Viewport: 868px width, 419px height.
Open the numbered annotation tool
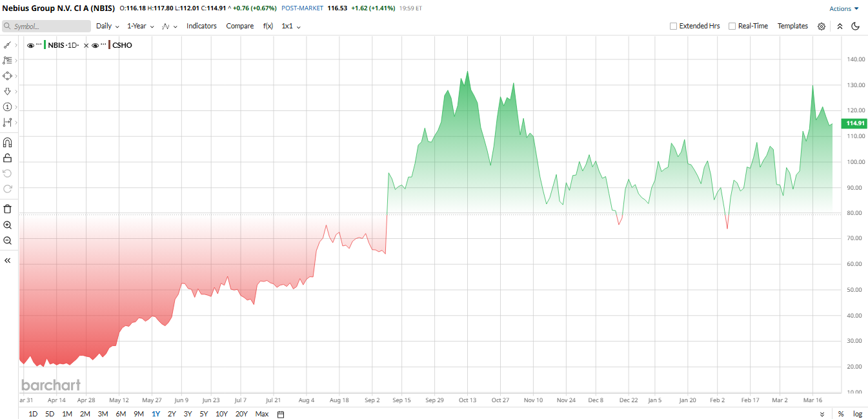point(7,107)
